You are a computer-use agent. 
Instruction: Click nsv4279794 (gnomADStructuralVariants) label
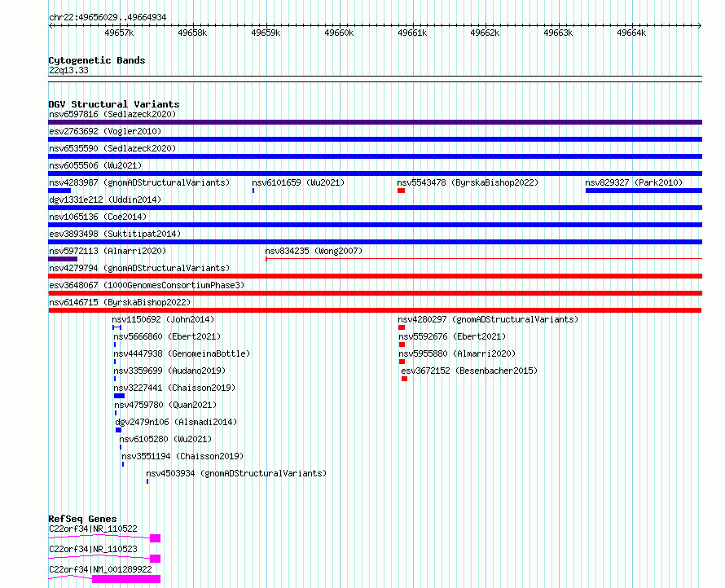coord(139,268)
